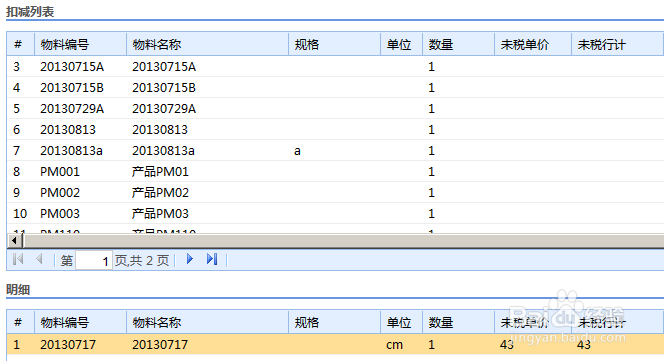Click material name cell 20130729A
The image size is (664, 361).
tap(164, 109)
